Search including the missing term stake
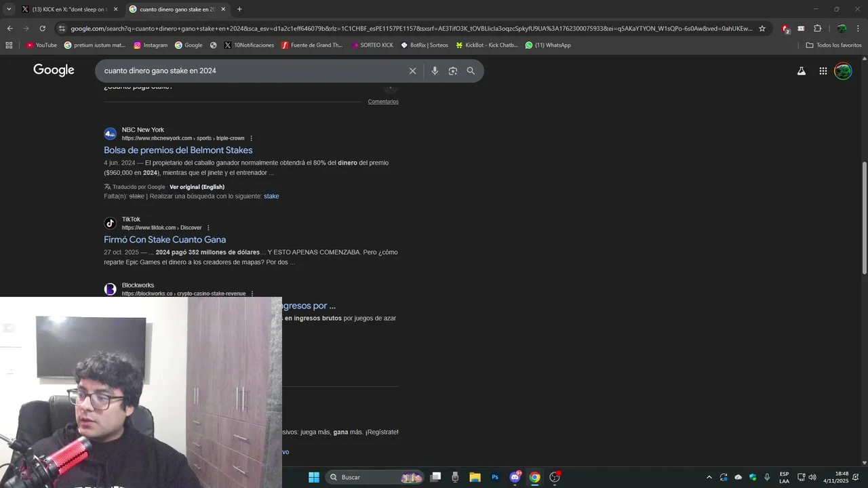 coord(271,197)
